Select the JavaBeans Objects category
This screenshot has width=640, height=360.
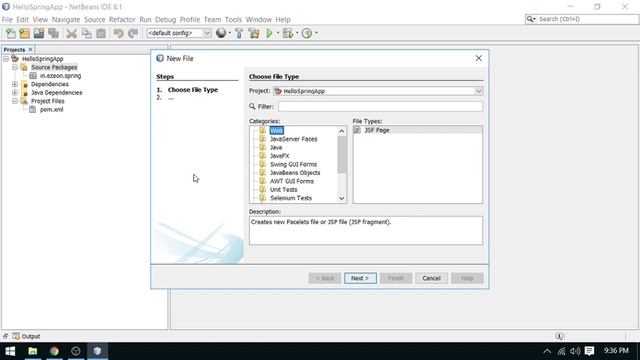tap(295, 173)
